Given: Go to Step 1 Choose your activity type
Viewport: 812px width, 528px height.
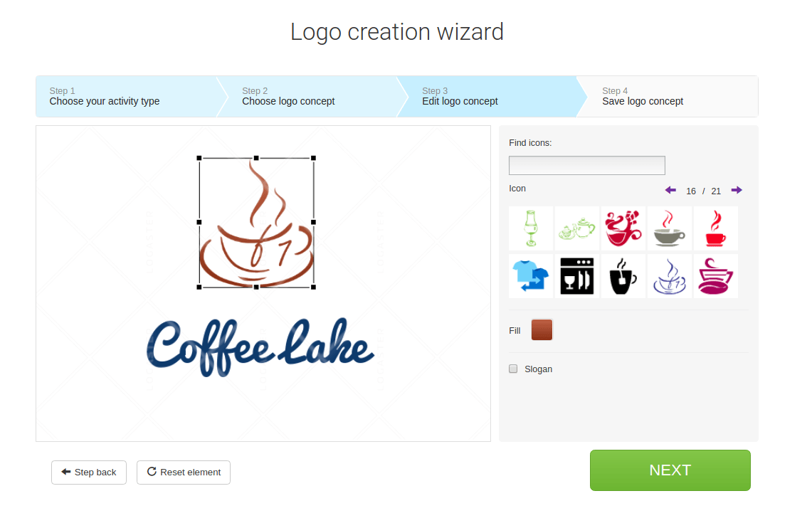Looking at the screenshot, I should click(x=127, y=96).
